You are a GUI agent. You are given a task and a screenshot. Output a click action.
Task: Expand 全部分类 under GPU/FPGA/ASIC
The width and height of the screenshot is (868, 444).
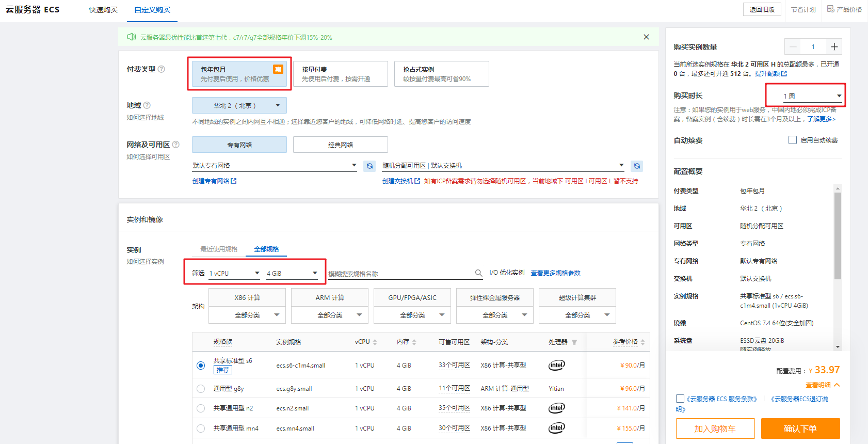(x=412, y=315)
